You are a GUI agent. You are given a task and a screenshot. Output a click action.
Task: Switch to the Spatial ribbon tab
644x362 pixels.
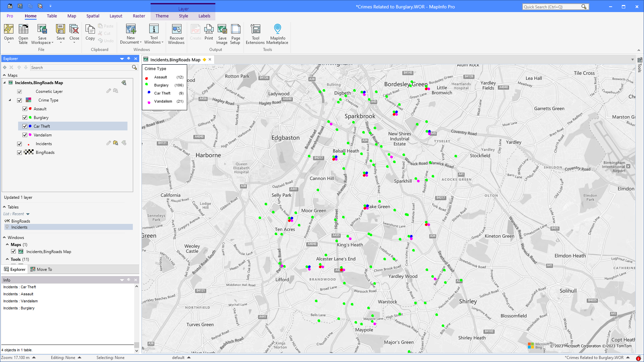93,16
